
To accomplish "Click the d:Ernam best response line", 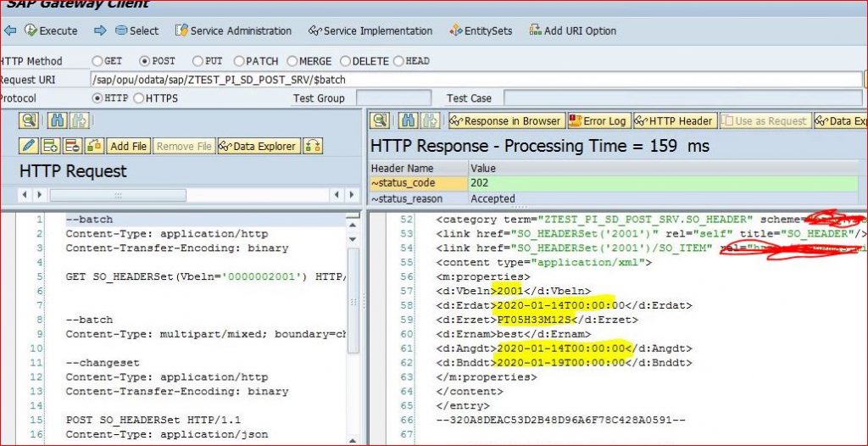I will click(x=513, y=334).
